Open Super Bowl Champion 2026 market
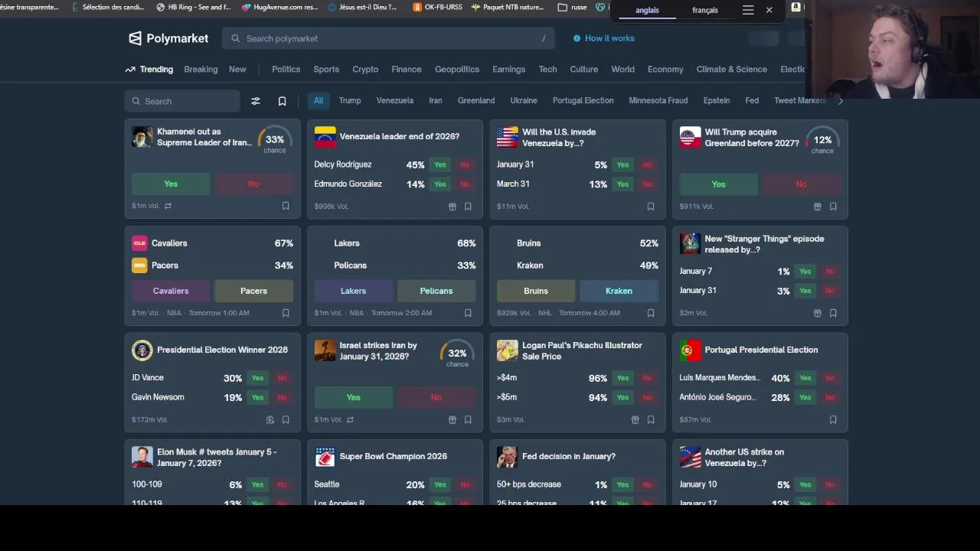This screenshot has height=551, width=980. pyautogui.click(x=393, y=456)
